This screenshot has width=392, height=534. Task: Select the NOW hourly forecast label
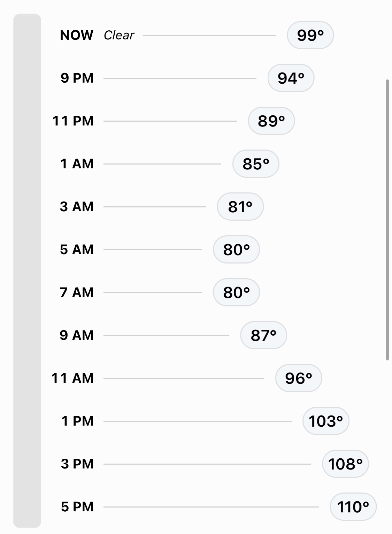[x=77, y=35]
